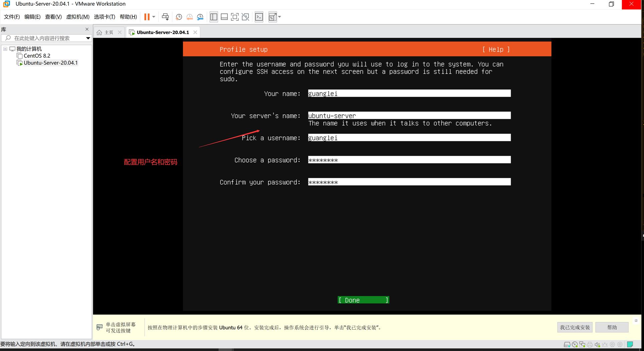
Task: Click the Revert to snapshot icon
Action: pos(189,17)
